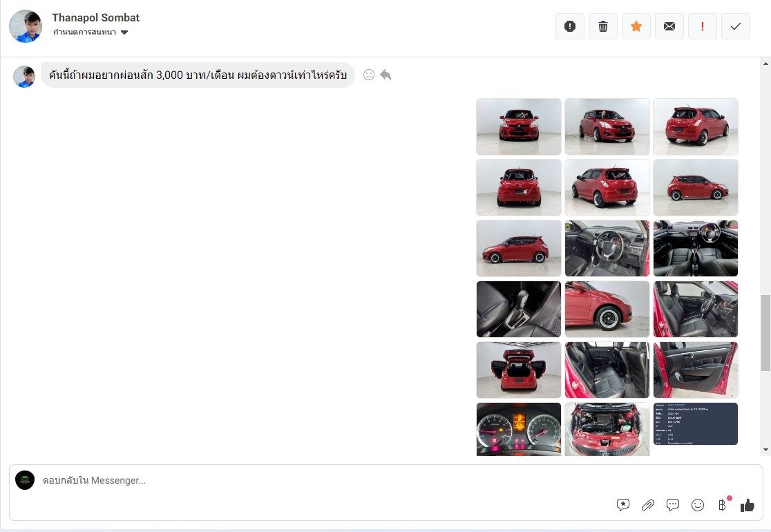Open the speech bubble with dots icon
This screenshot has width=771, height=532.
click(x=673, y=505)
